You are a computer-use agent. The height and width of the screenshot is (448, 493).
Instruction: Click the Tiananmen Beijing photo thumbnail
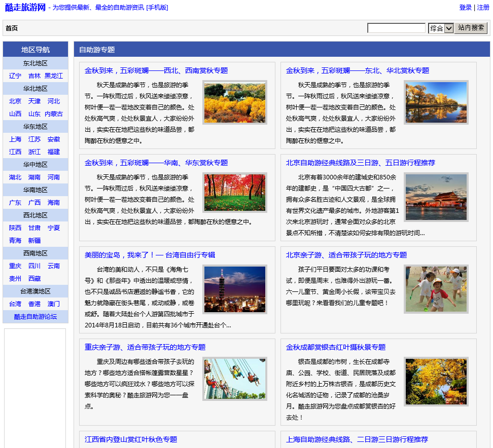coord(436,197)
